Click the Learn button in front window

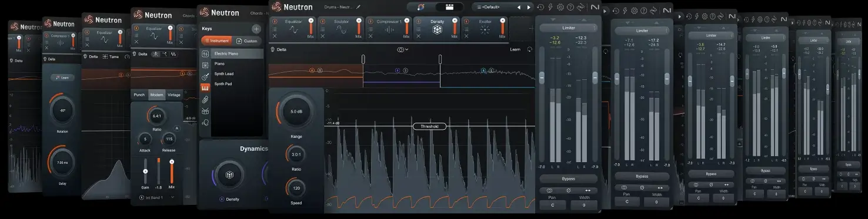point(515,50)
